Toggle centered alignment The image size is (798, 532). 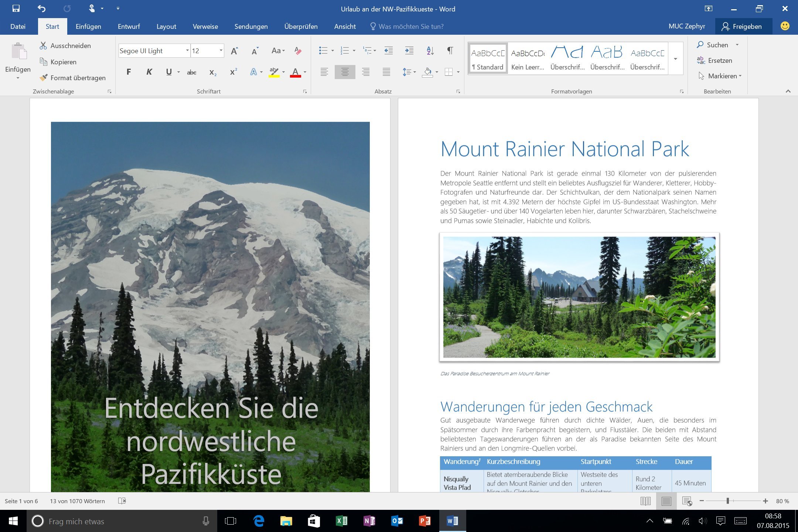tap(345, 72)
